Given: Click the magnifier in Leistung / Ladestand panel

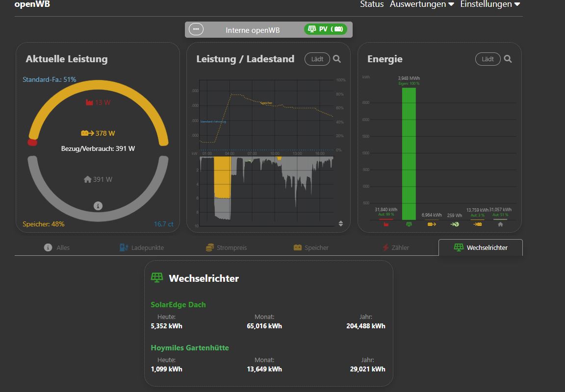Looking at the screenshot, I should (x=337, y=59).
